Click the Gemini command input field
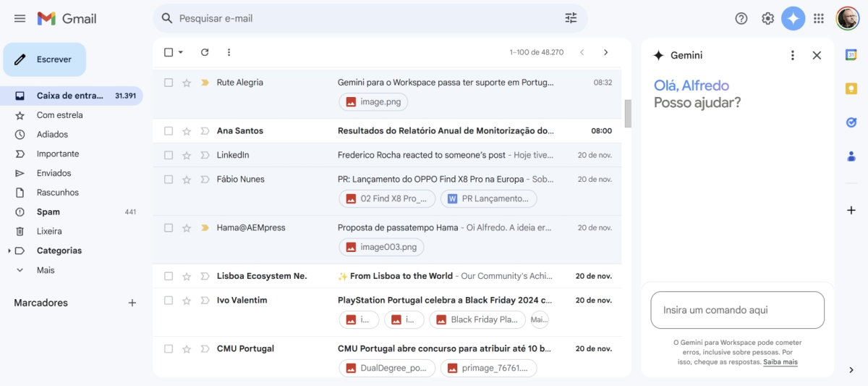This screenshot has width=868, height=386. pyautogui.click(x=737, y=310)
